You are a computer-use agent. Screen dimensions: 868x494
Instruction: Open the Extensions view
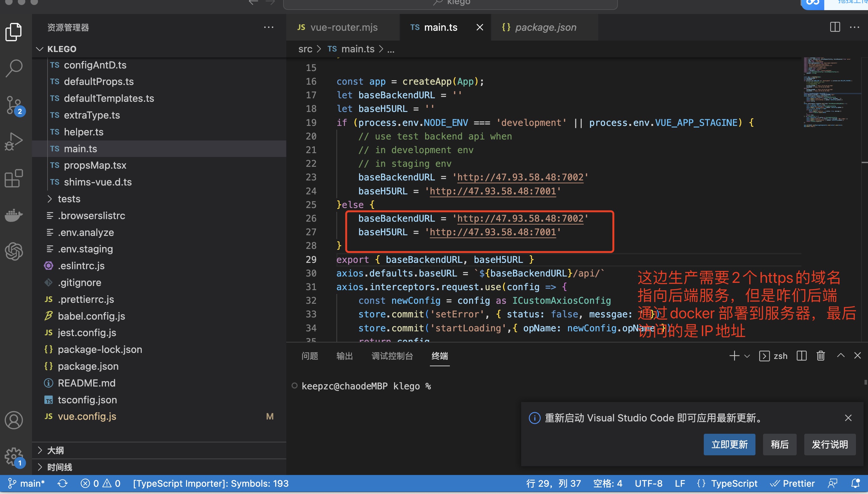point(14,179)
